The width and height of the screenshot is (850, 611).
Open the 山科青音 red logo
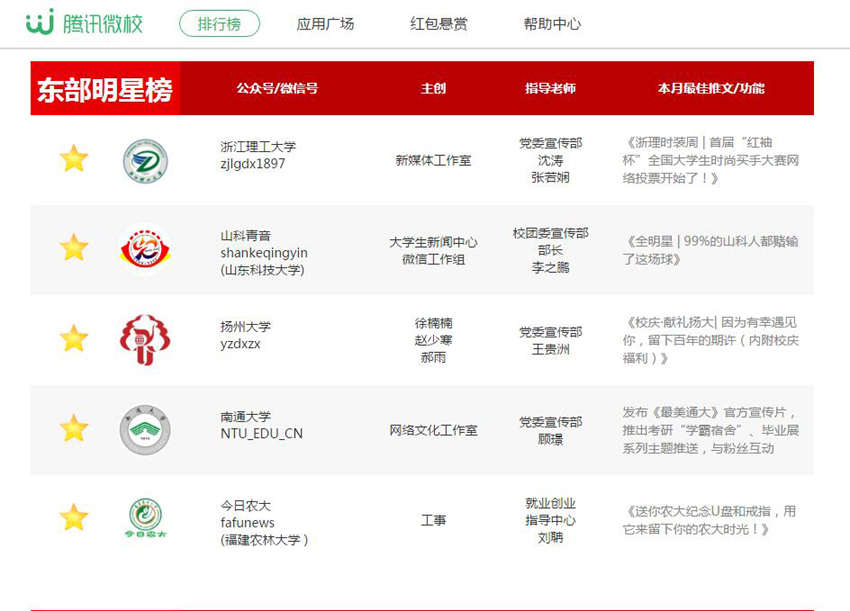(145, 249)
